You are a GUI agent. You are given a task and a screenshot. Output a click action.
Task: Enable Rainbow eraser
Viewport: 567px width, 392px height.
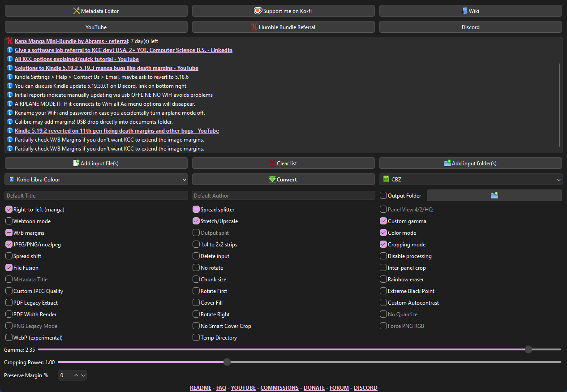383,279
